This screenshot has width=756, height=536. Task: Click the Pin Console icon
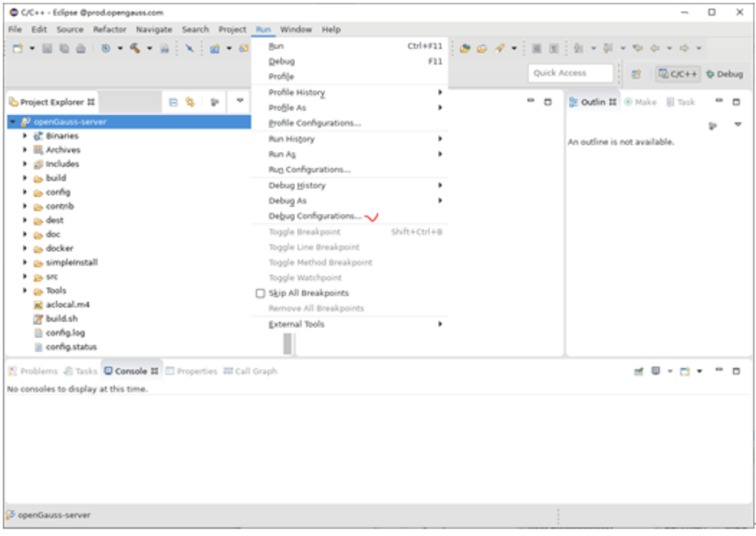click(639, 371)
